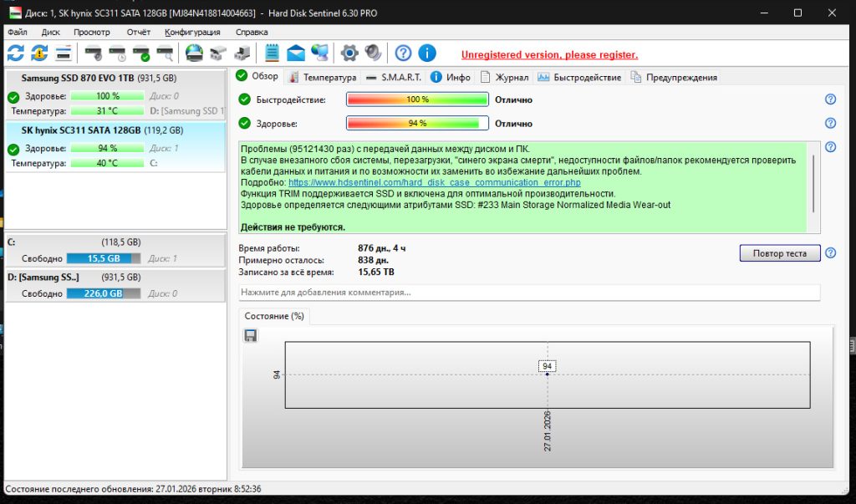Image resolution: width=856 pixels, height=504 pixels.
Task: Switch to the Температура tab
Action: (322, 77)
